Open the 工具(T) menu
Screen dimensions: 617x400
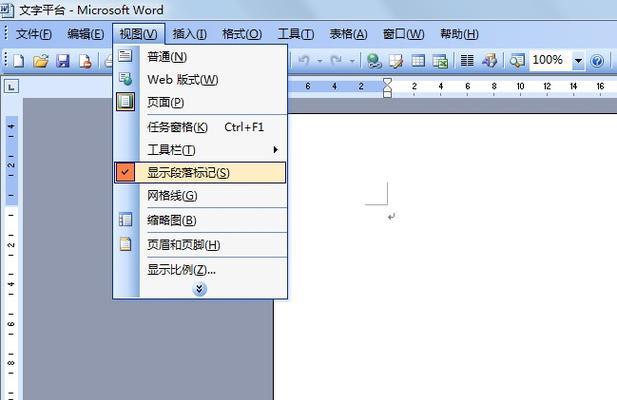click(296, 34)
